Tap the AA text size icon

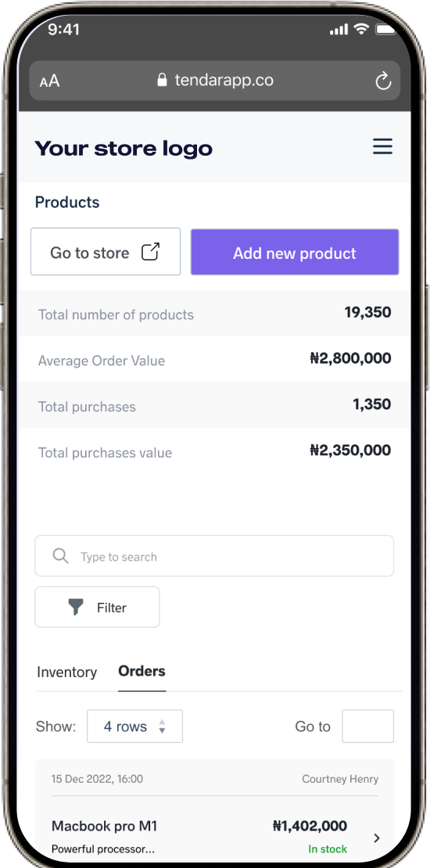[x=50, y=81]
